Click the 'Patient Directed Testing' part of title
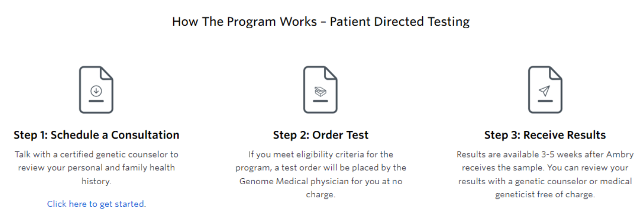 pos(400,22)
